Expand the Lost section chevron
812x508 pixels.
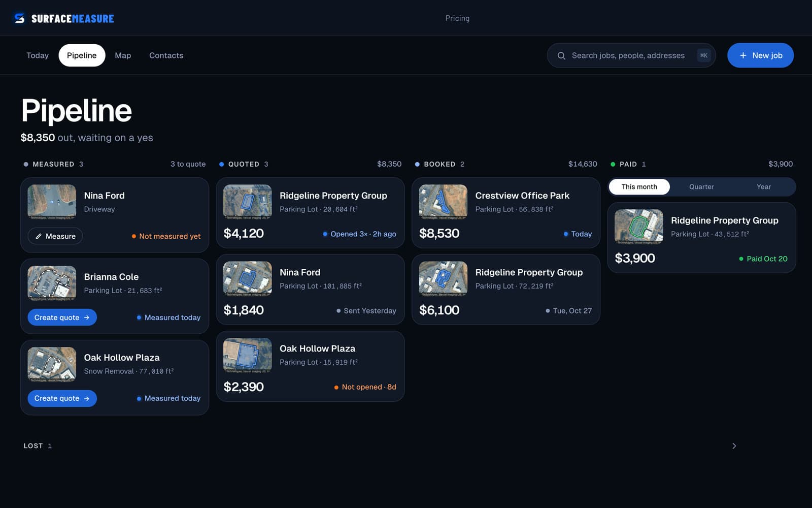(734, 446)
